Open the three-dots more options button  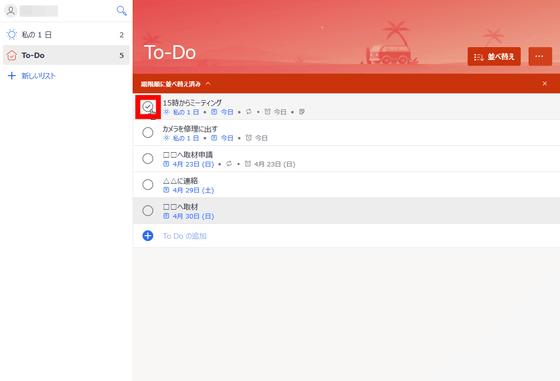click(540, 56)
